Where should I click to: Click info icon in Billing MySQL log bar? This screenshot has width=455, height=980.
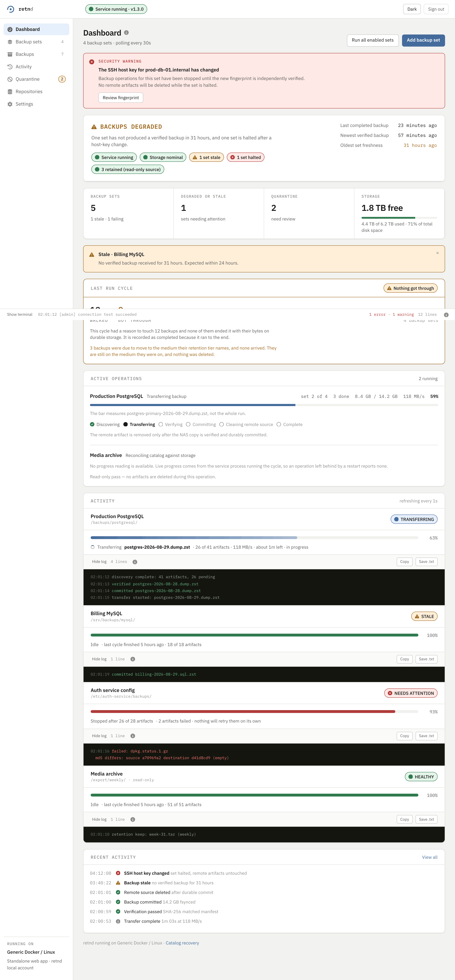(x=133, y=659)
